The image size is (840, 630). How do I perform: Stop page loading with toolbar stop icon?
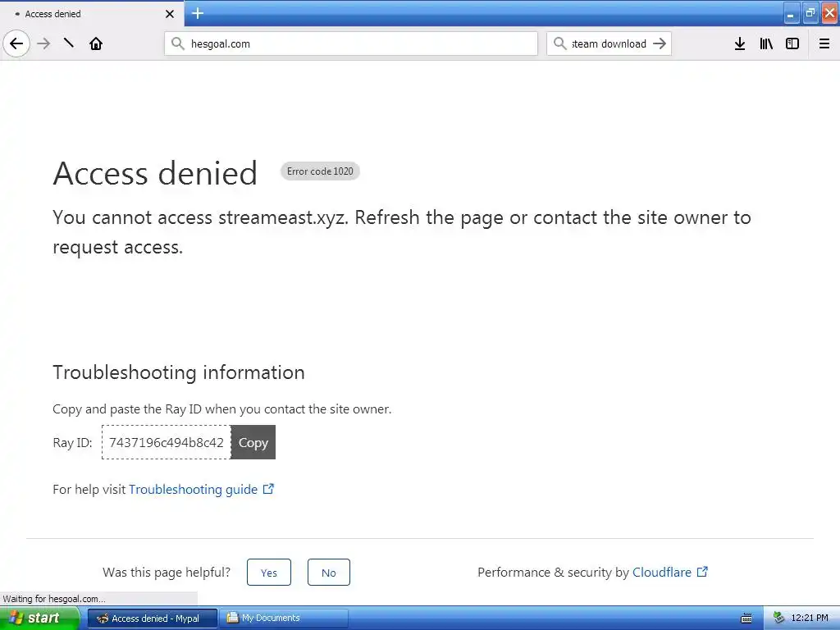(69, 43)
